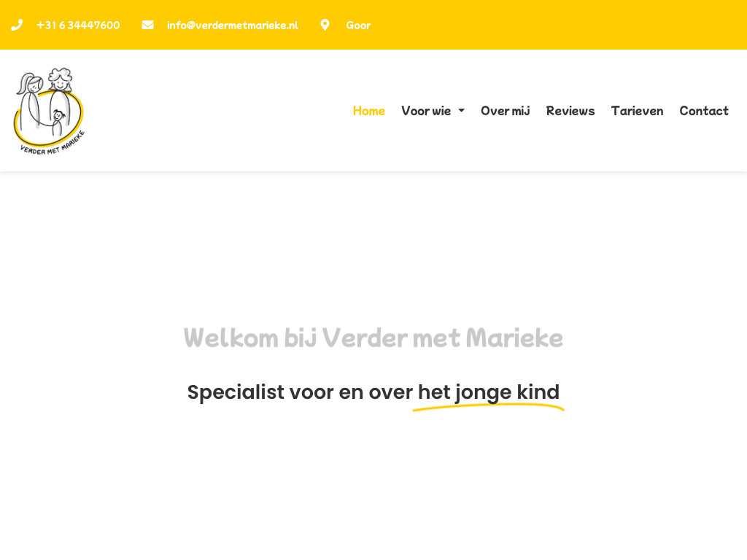Navigate to the Over mij page
The height and width of the screenshot is (560, 747).
505,111
